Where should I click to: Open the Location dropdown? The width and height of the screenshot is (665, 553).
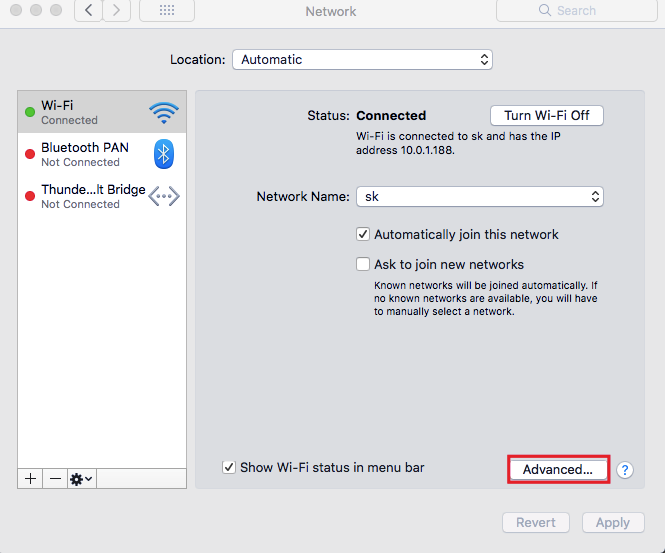tap(362, 60)
